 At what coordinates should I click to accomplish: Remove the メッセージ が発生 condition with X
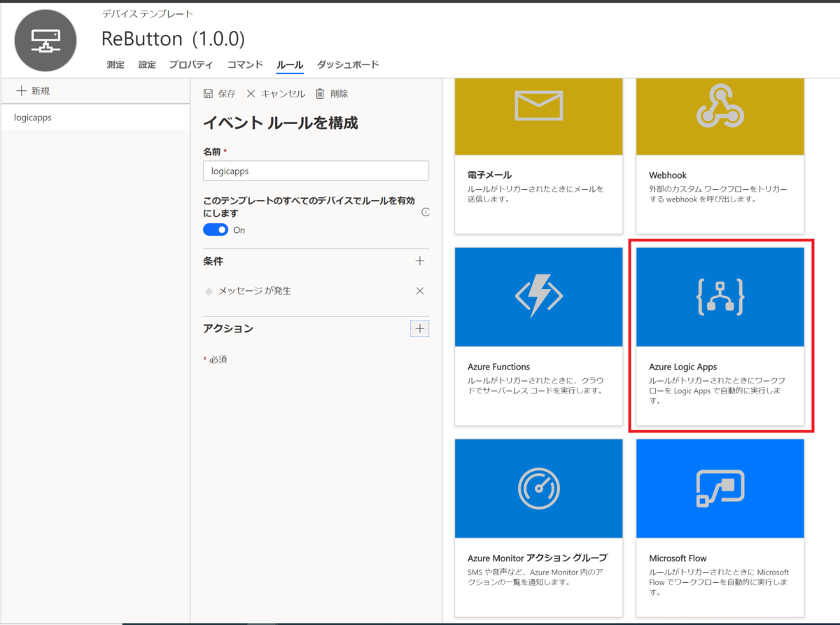click(420, 290)
